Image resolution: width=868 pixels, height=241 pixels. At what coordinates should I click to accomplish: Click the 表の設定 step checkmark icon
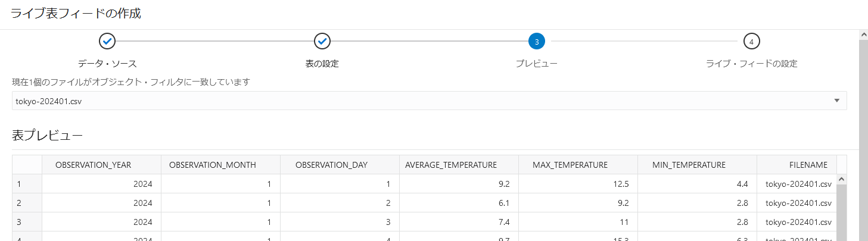coord(322,42)
